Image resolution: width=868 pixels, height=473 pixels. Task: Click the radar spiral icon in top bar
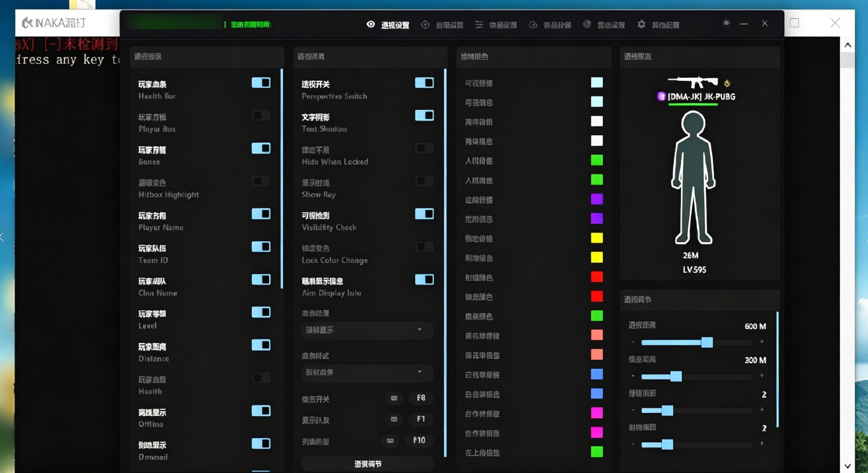point(587,24)
